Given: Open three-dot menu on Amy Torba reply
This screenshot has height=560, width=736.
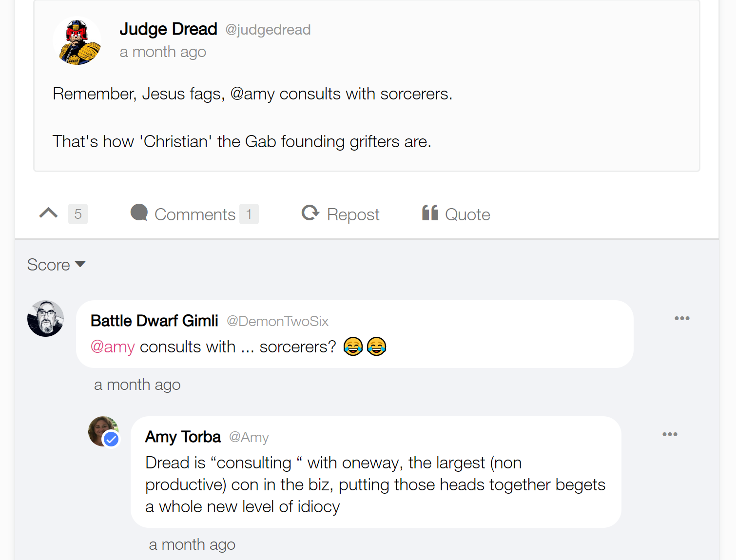Looking at the screenshot, I should click(x=669, y=434).
